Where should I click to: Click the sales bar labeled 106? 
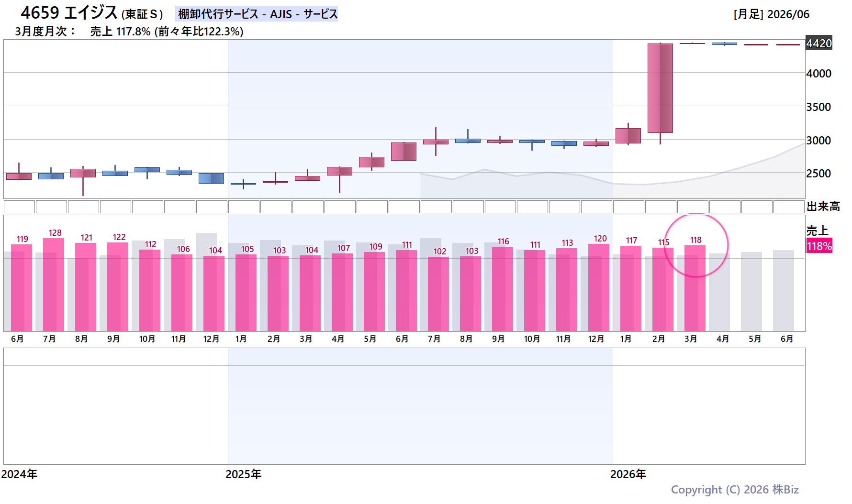tap(182, 293)
